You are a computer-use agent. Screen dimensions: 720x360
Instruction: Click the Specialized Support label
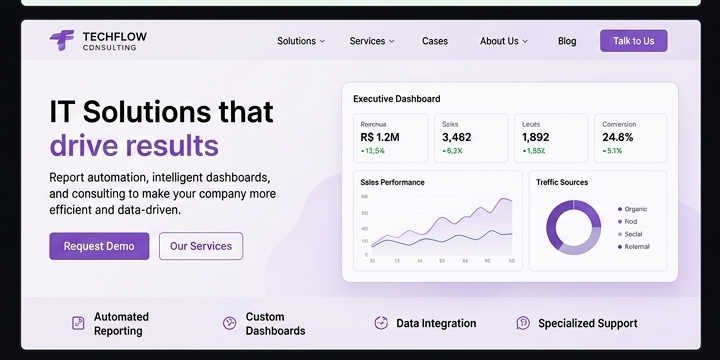(588, 323)
